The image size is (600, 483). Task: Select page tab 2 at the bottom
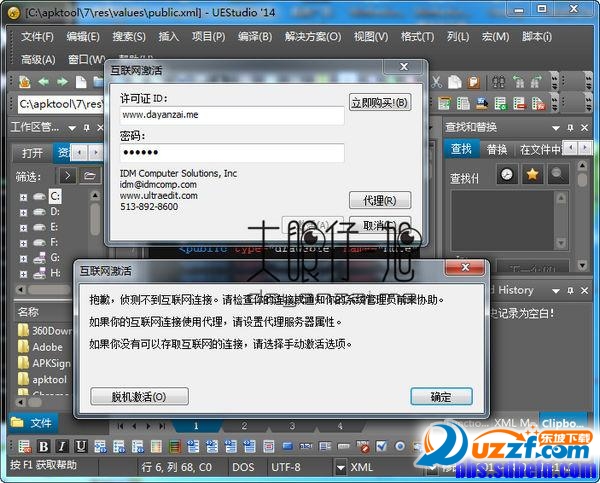click(244, 426)
